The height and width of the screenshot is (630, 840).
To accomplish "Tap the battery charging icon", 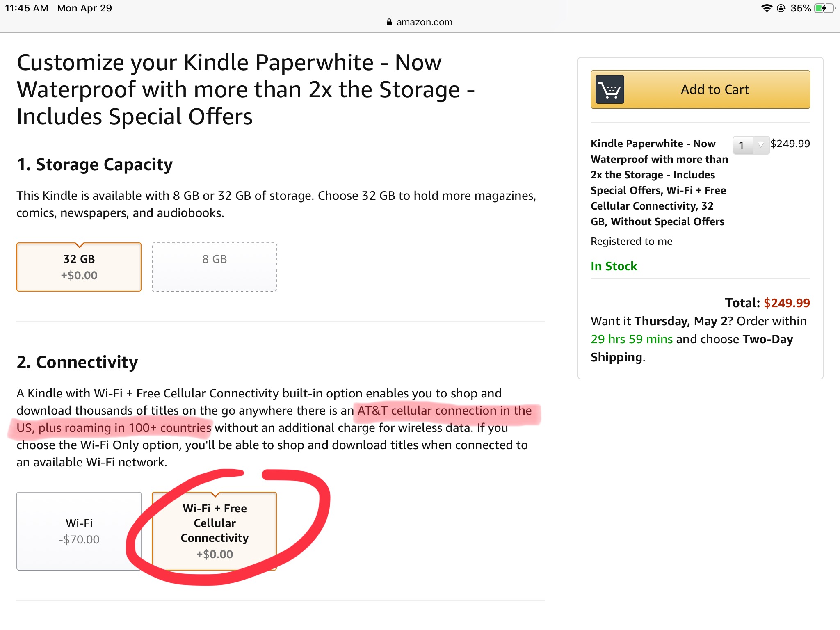I will (824, 8).
